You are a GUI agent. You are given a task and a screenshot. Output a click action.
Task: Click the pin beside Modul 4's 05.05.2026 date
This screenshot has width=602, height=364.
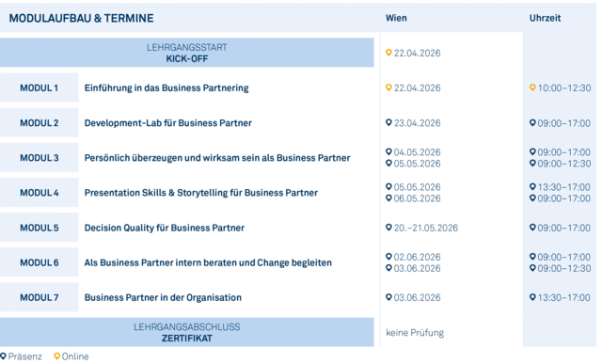pyautogui.click(x=388, y=186)
